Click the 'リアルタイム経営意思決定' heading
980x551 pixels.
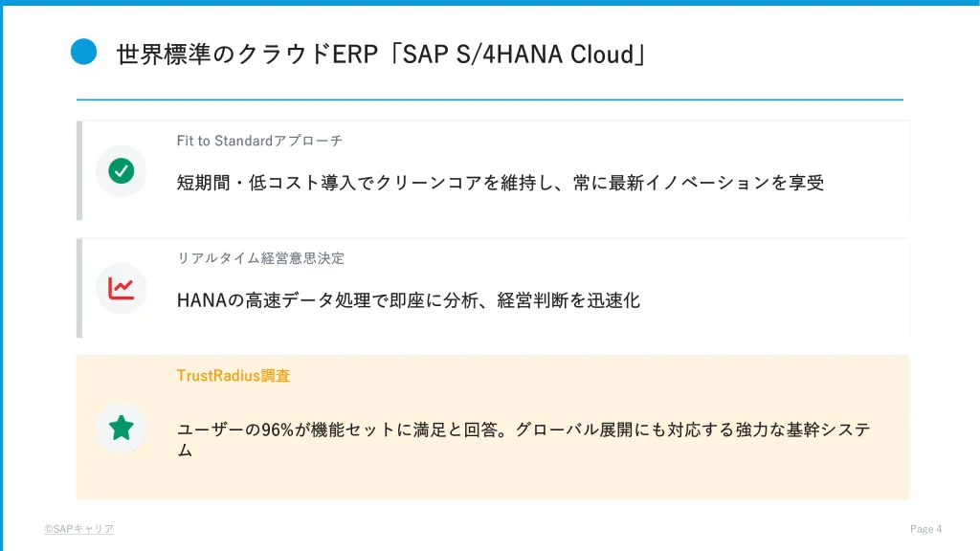point(260,258)
